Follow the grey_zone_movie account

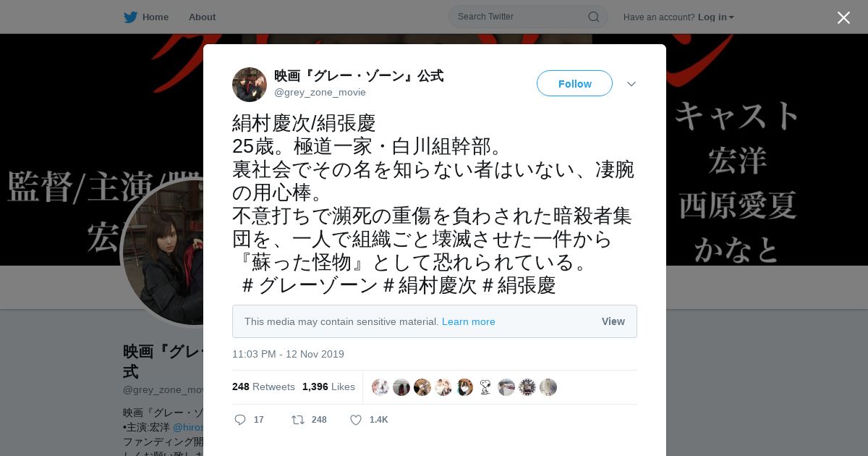click(574, 84)
